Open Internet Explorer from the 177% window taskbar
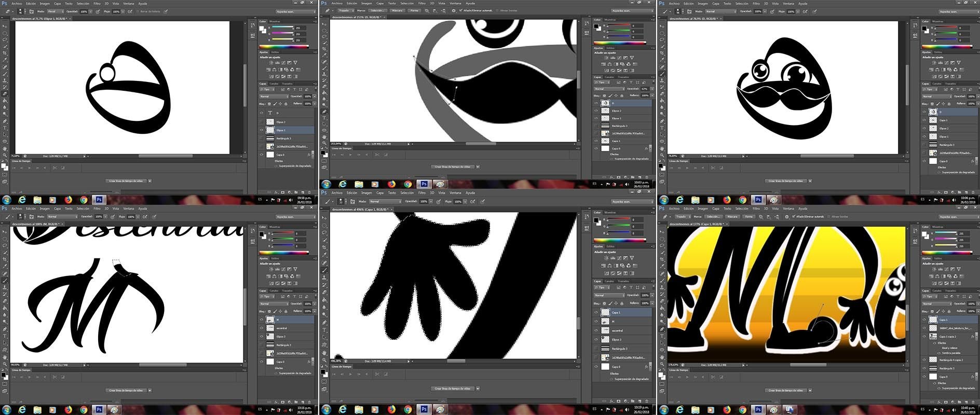Viewport: 980px width, 415px height. click(679, 410)
